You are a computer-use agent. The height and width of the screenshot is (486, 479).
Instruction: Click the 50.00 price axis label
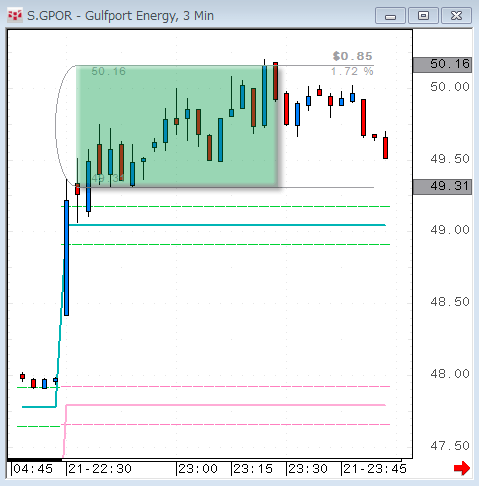click(450, 87)
